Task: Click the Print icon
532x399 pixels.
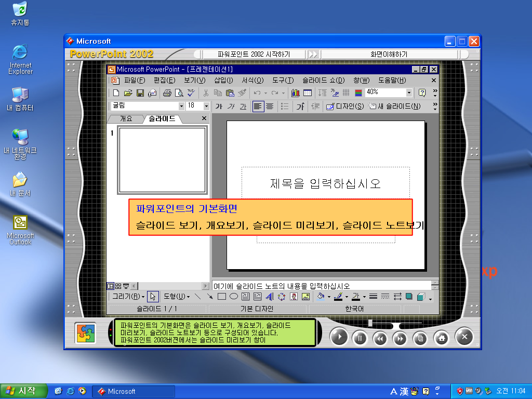Action: click(x=167, y=92)
